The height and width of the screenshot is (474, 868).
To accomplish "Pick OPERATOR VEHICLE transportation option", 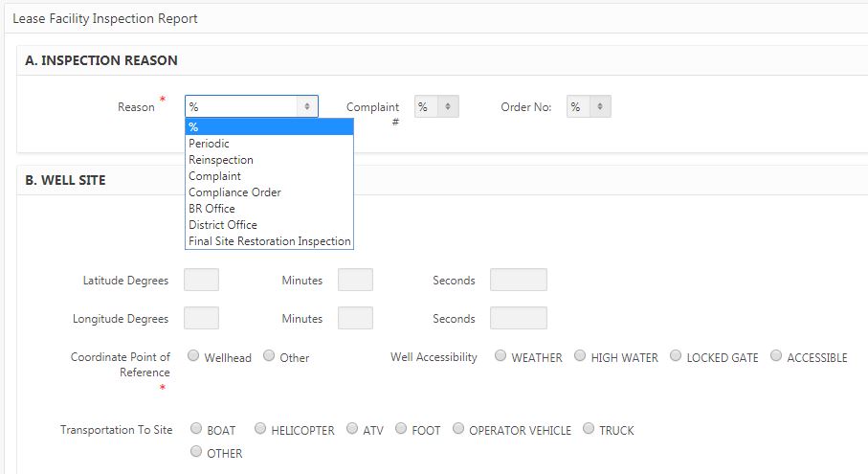I will 458,429.
